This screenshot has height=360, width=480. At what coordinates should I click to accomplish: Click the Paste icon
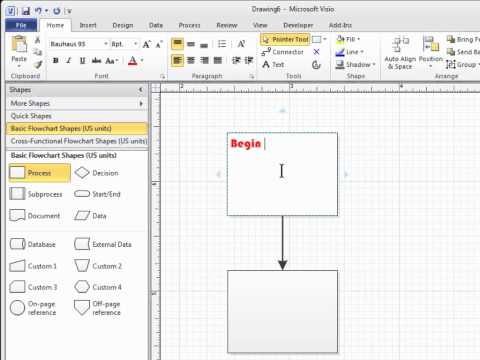point(19,44)
